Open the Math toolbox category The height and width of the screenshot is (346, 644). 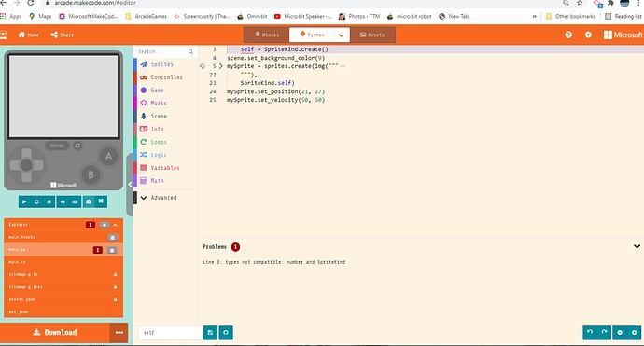pyautogui.click(x=165, y=181)
